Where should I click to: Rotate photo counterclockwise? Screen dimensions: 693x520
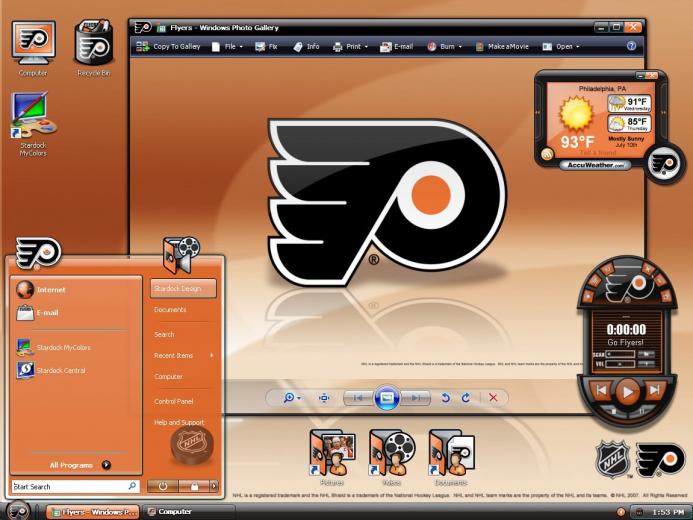[446, 398]
